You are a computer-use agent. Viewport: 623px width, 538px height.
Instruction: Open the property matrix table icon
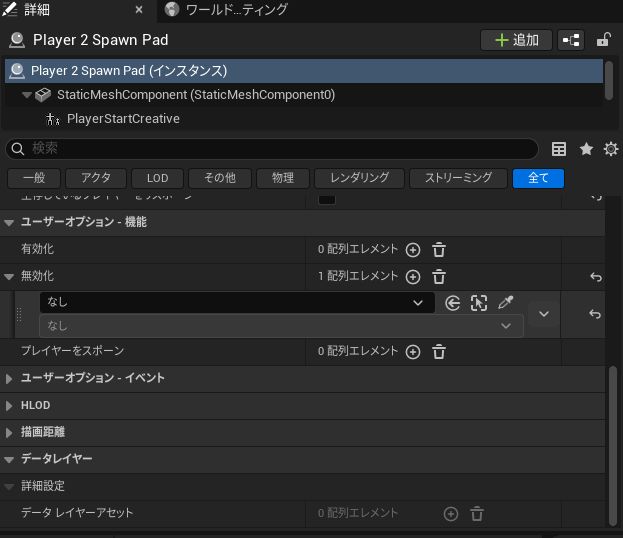559,149
